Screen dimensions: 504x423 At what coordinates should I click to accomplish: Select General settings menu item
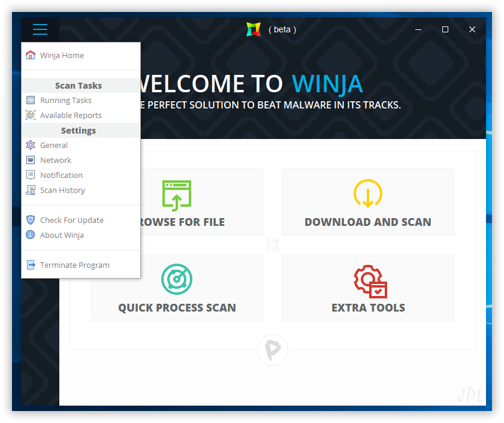pos(81,145)
